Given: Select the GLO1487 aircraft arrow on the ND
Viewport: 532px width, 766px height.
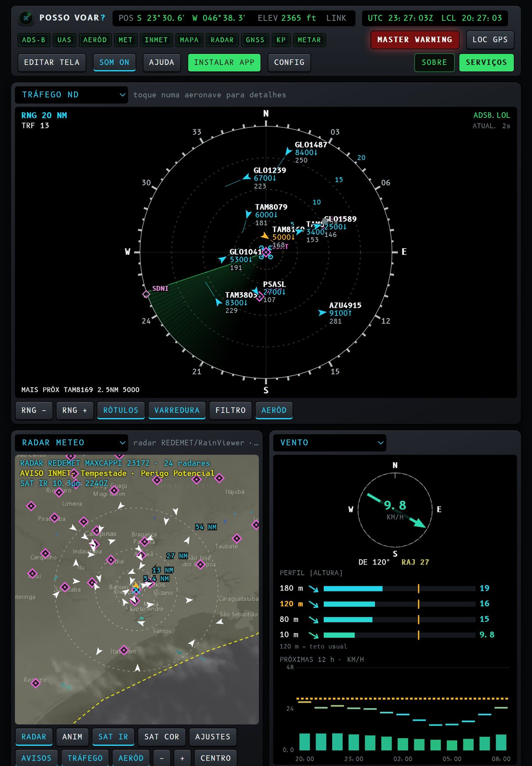Looking at the screenshot, I should point(288,151).
